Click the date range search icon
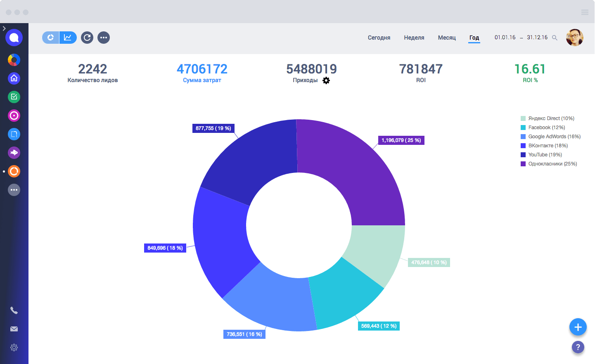The image size is (595, 364). pyautogui.click(x=555, y=38)
